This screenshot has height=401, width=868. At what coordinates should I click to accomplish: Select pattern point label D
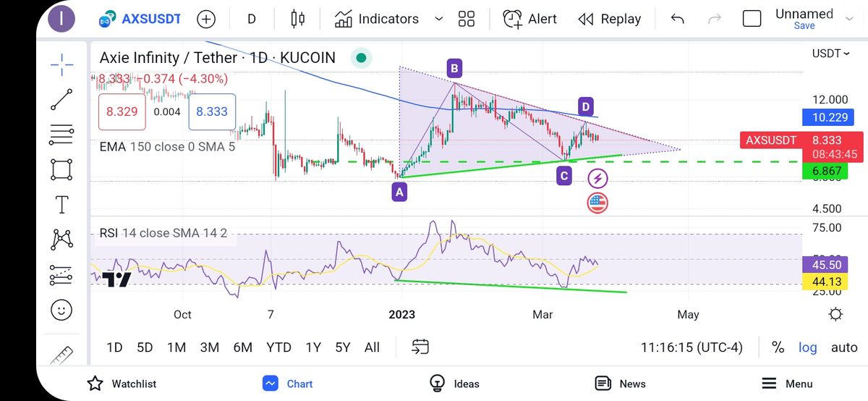pos(586,107)
